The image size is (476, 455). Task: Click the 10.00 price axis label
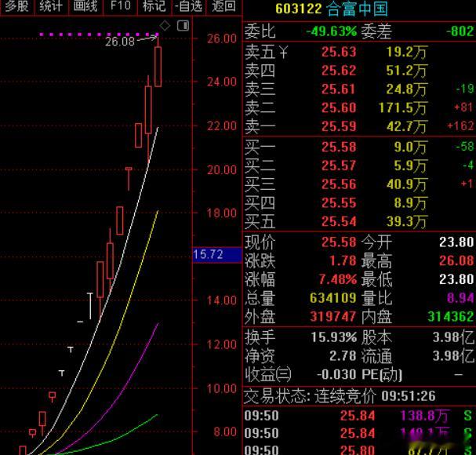[222, 388]
